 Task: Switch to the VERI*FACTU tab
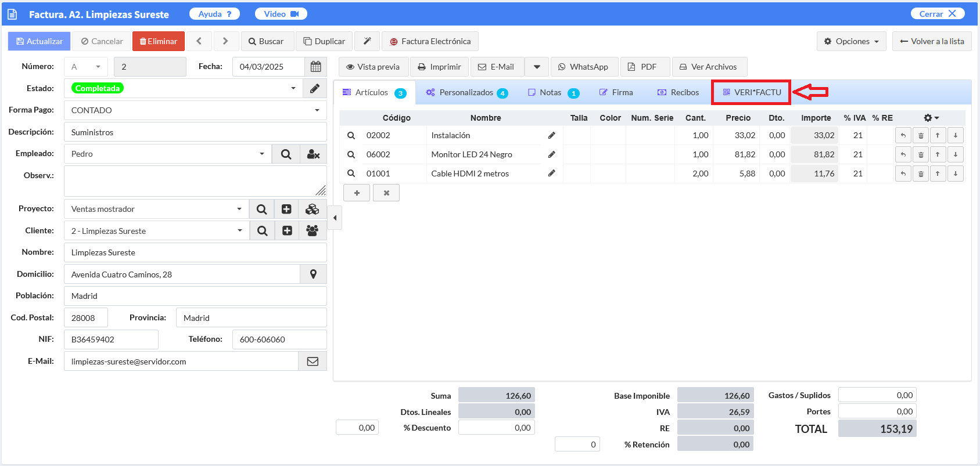tap(751, 92)
